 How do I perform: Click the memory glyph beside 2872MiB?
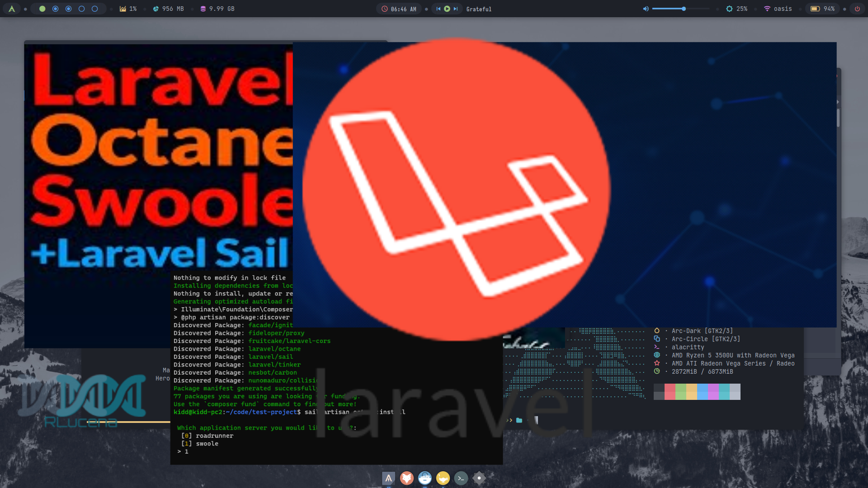pos(657,371)
